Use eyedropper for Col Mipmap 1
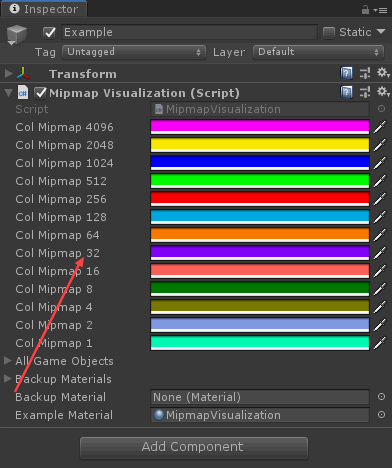 point(380,343)
